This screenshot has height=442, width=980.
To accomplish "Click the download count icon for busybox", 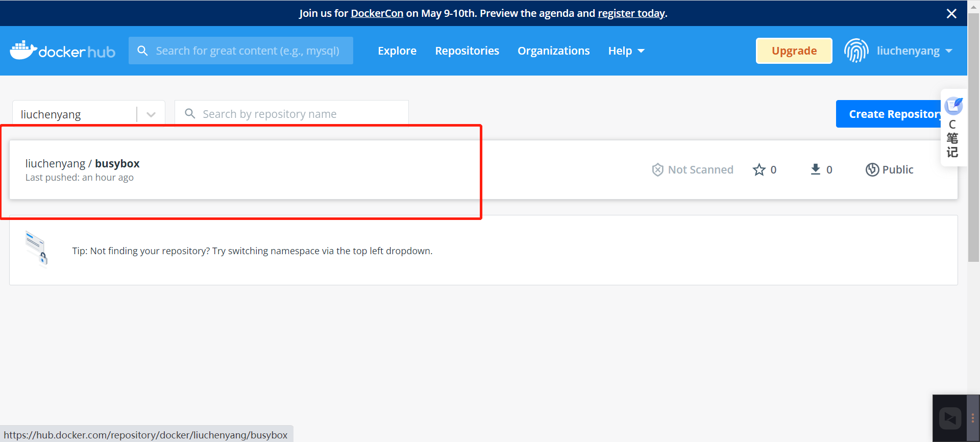I will 816,169.
